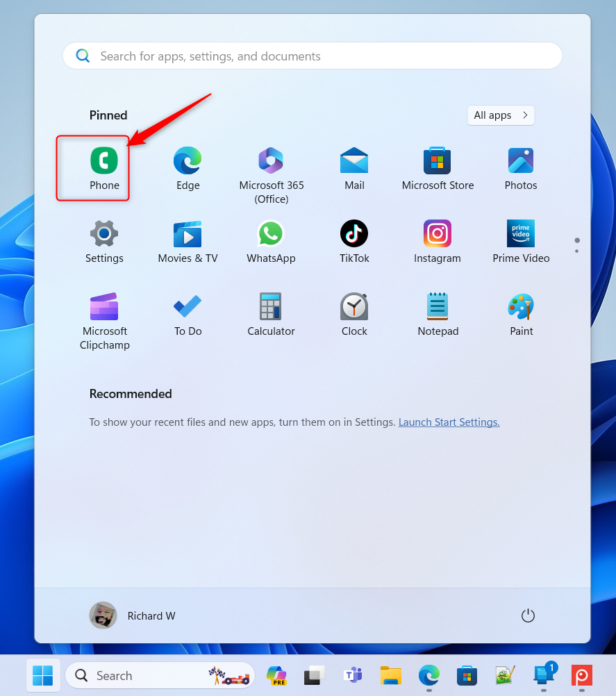Launch Edge from the Pinned section

pyautogui.click(x=188, y=169)
